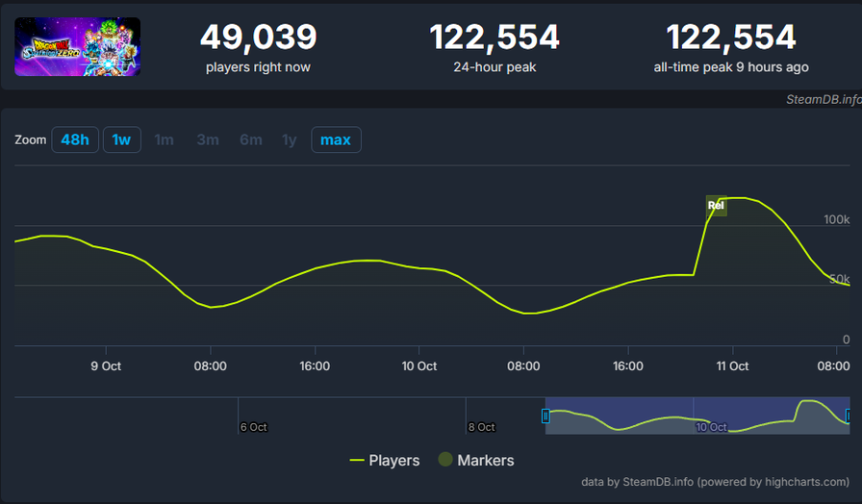
Task: Choose the 1y zoom option
Action: (289, 139)
